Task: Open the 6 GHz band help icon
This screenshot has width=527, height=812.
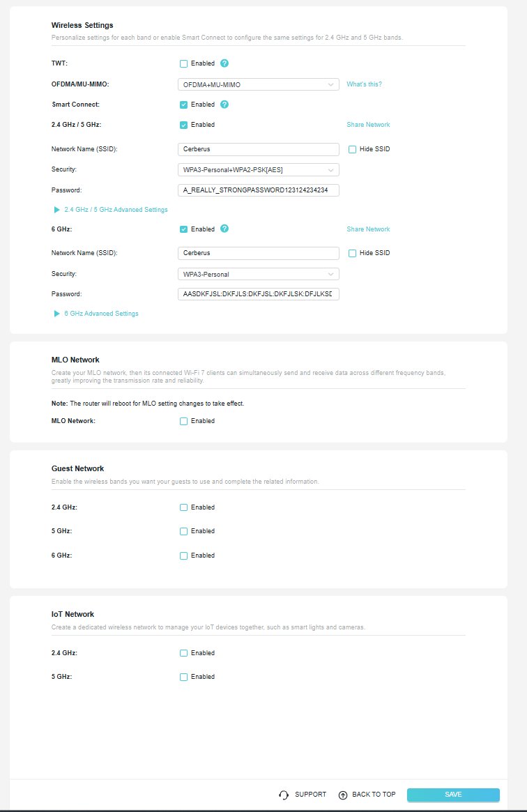Action: coord(226,229)
